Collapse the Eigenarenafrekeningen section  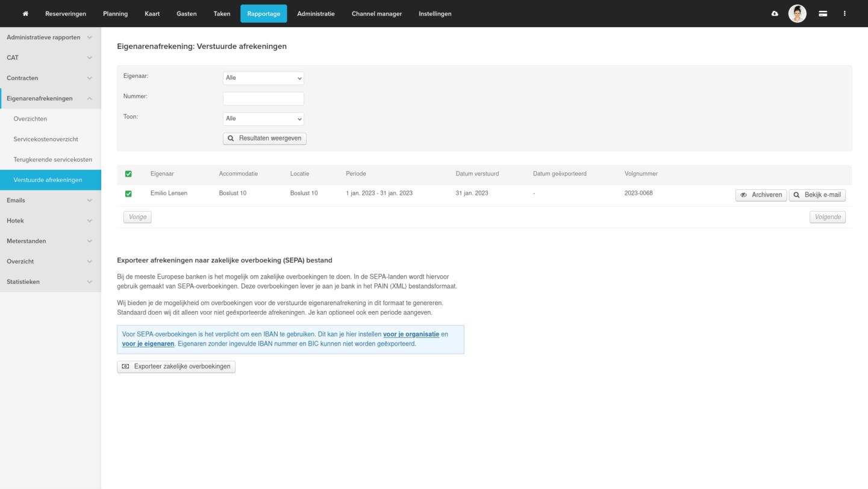49,98
